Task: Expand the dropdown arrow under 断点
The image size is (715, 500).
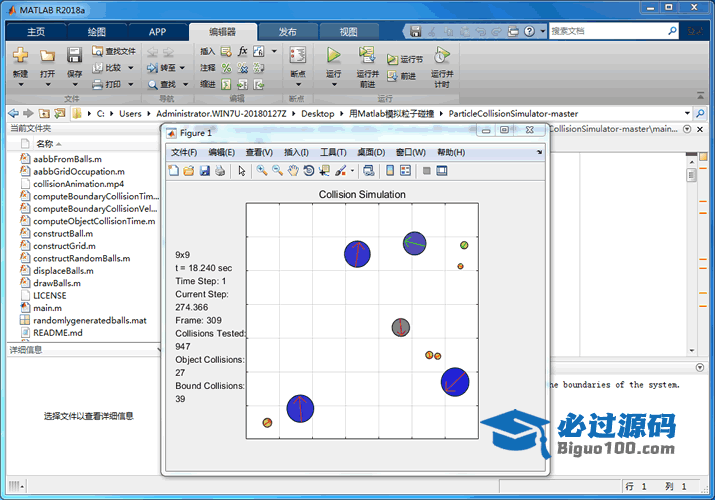Action: click(298, 85)
